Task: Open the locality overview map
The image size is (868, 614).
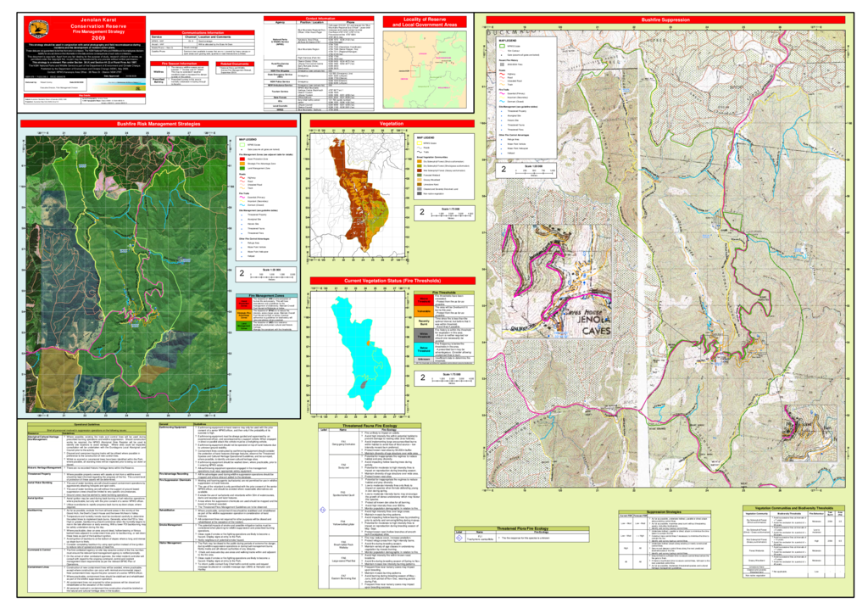Action: 425,69
